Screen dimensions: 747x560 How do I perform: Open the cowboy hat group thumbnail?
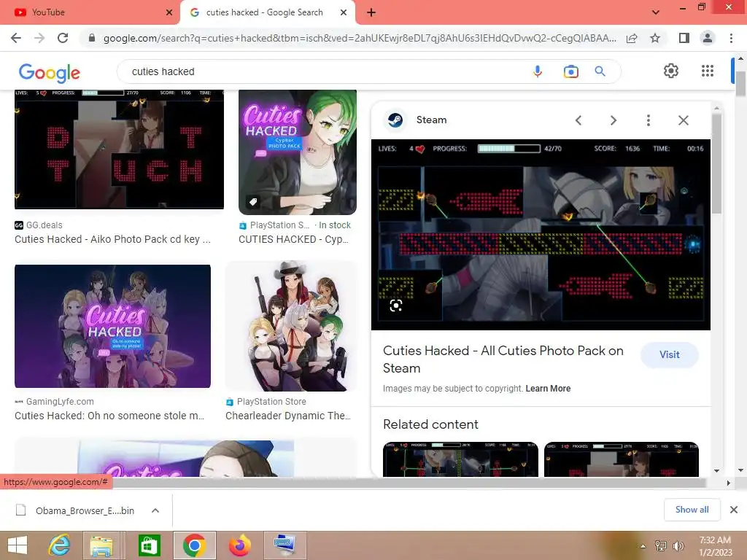(x=291, y=326)
